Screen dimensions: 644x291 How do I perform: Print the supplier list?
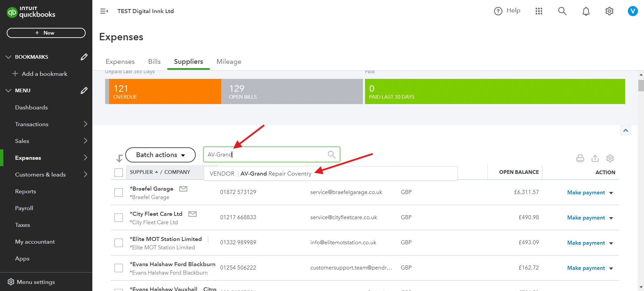tap(580, 158)
